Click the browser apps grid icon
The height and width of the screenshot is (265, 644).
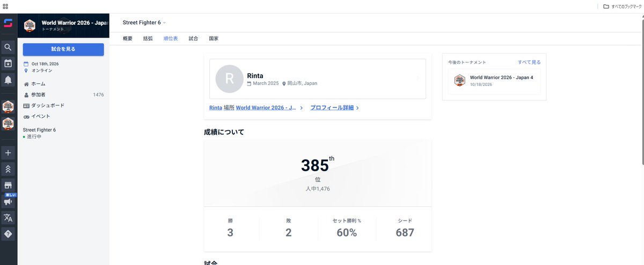5,6
